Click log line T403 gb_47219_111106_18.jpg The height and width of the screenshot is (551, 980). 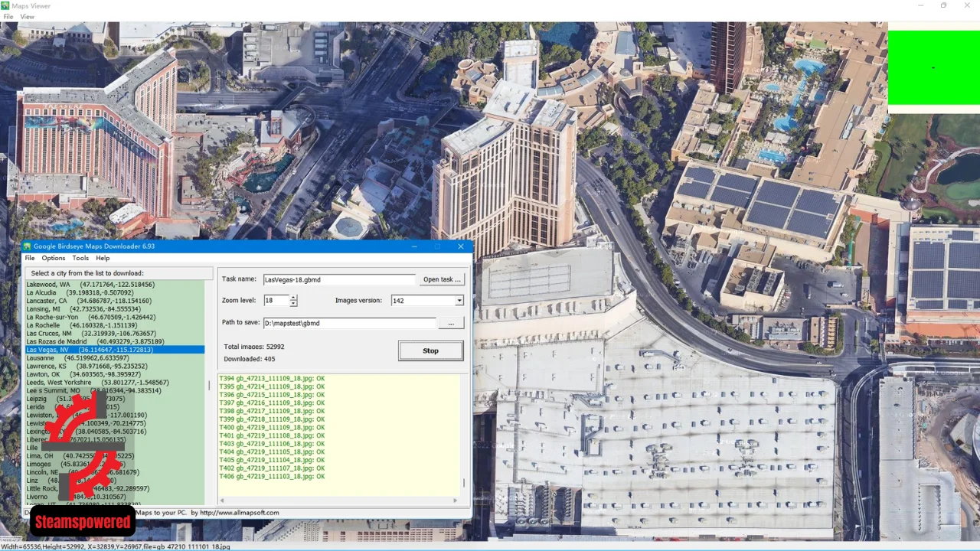(272, 444)
